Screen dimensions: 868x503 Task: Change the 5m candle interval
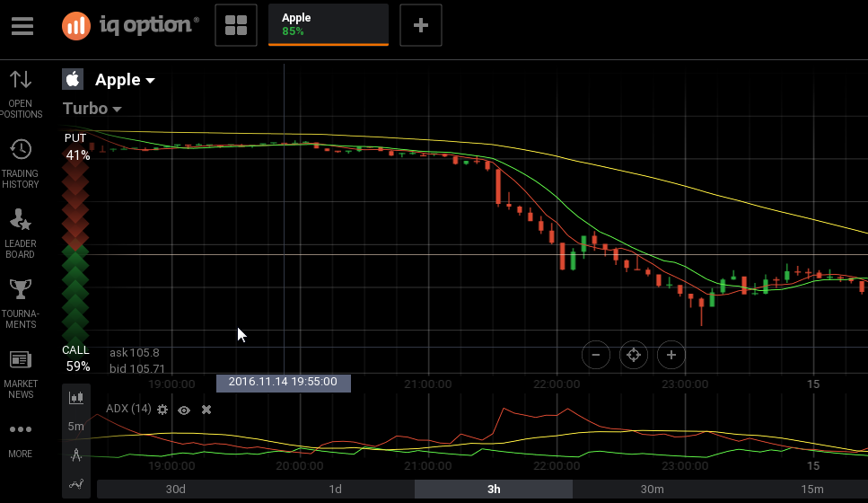coord(75,426)
